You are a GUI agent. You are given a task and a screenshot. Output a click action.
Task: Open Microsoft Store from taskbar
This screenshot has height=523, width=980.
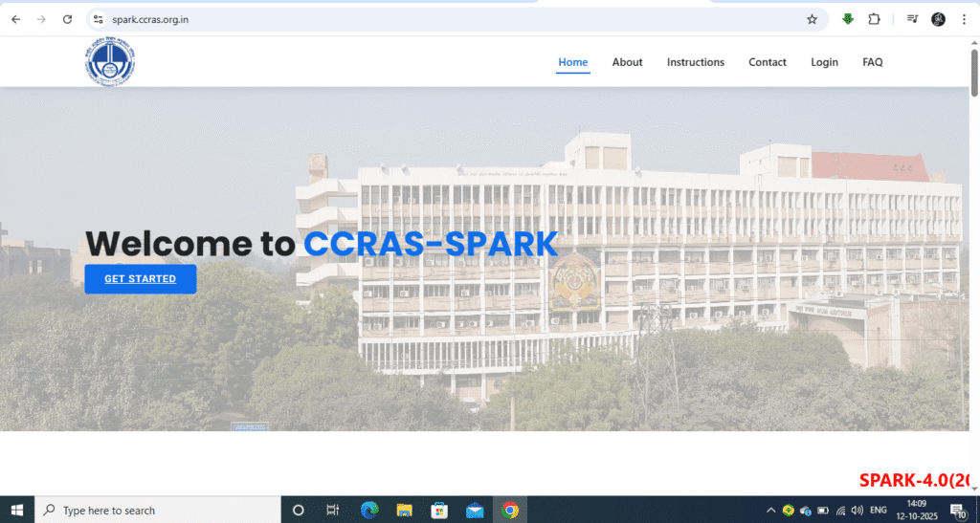(439, 510)
